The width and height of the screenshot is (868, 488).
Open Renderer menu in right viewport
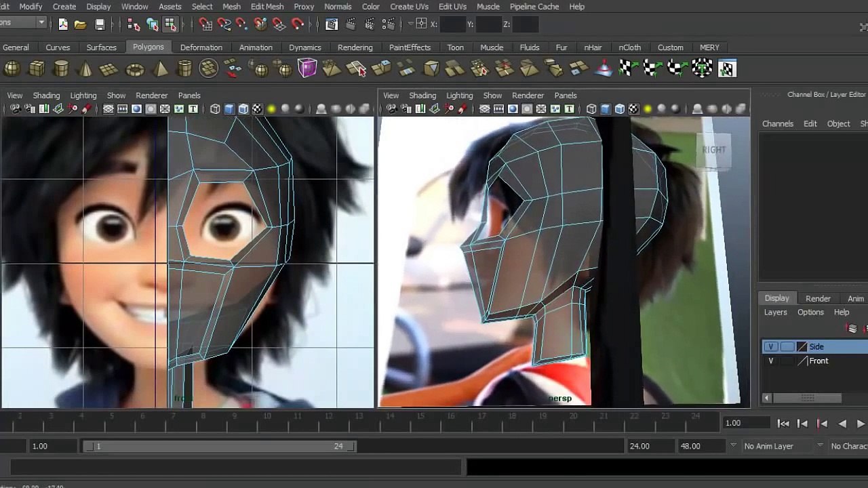[x=528, y=96]
